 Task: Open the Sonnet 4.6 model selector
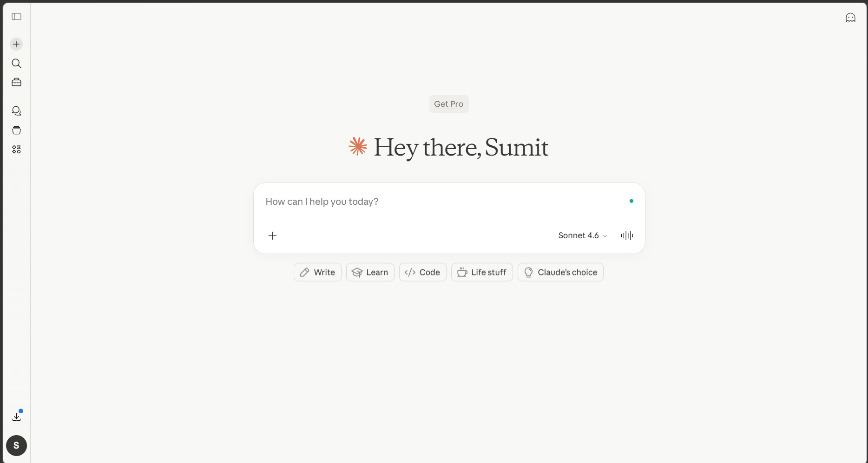[x=583, y=235]
